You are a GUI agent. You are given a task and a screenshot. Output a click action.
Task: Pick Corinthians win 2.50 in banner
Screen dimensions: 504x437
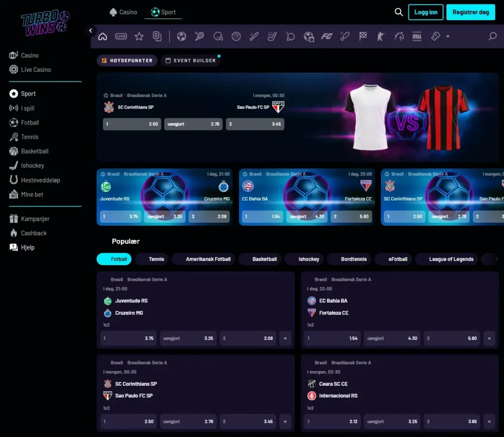132,124
